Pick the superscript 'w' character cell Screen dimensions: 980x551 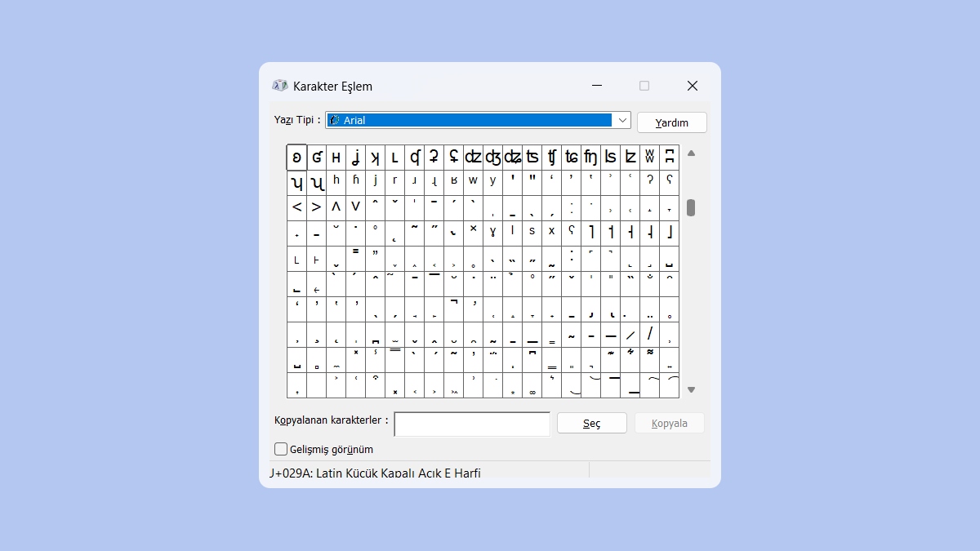point(473,182)
